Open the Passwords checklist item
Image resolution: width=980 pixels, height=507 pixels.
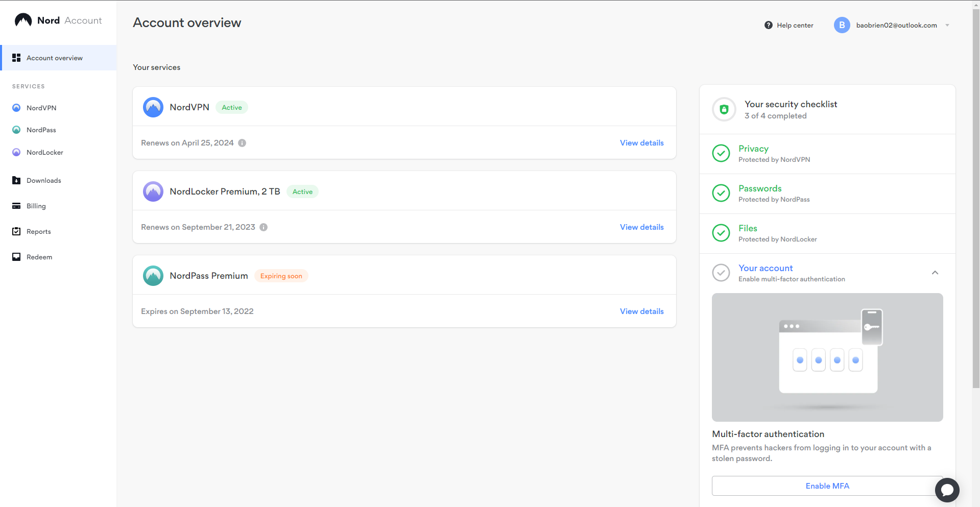[827, 194]
